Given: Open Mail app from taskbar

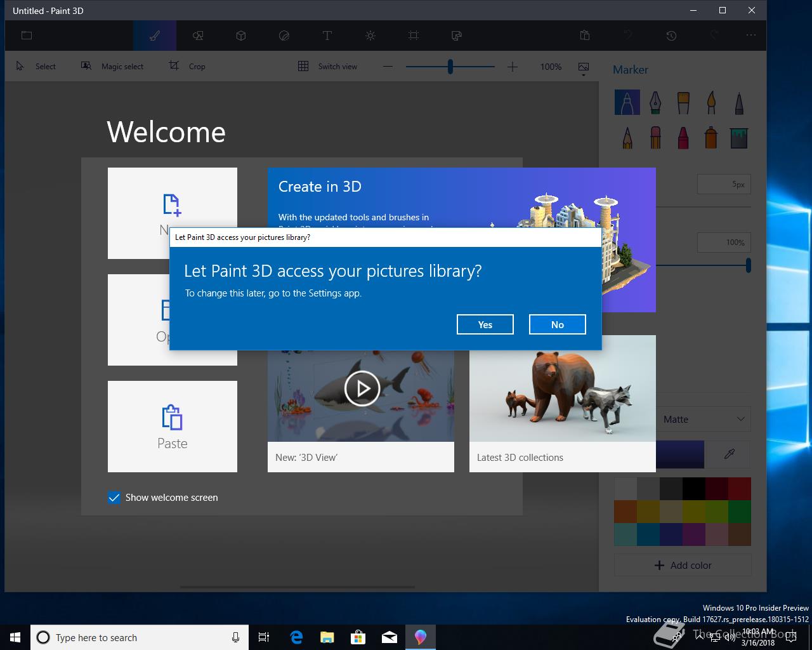Looking at the screenshot, I should 390,637.
